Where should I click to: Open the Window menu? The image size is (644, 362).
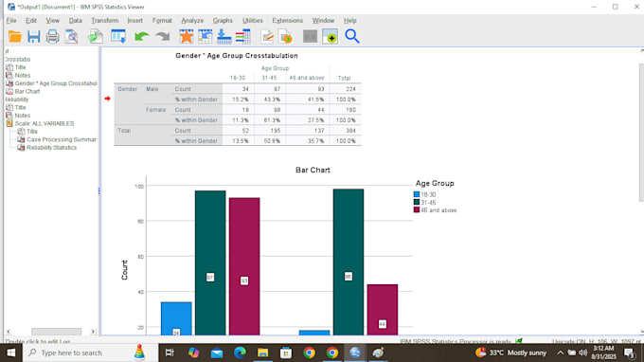323,21
